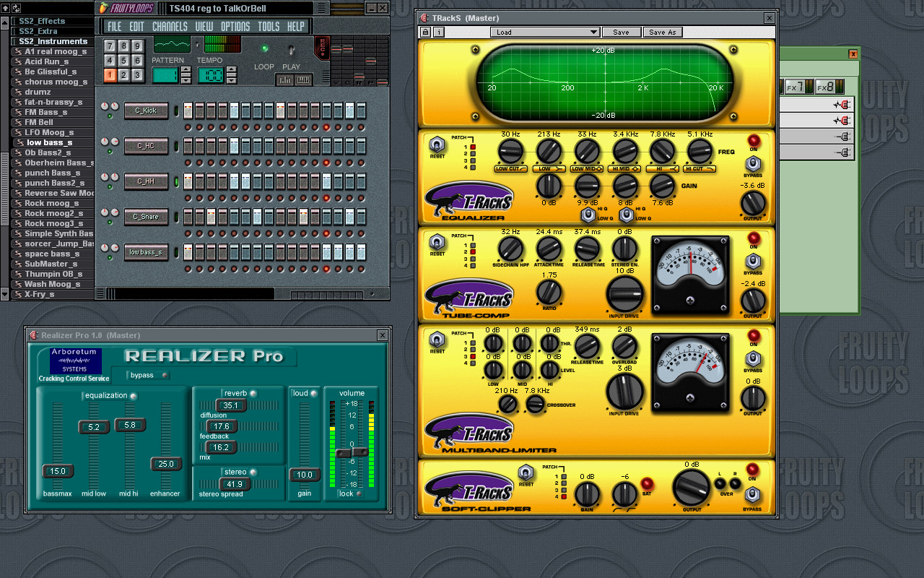Click the Tube-Comp RATIO knob at 1.75
The image size is (924, 578).
(549, 293)
